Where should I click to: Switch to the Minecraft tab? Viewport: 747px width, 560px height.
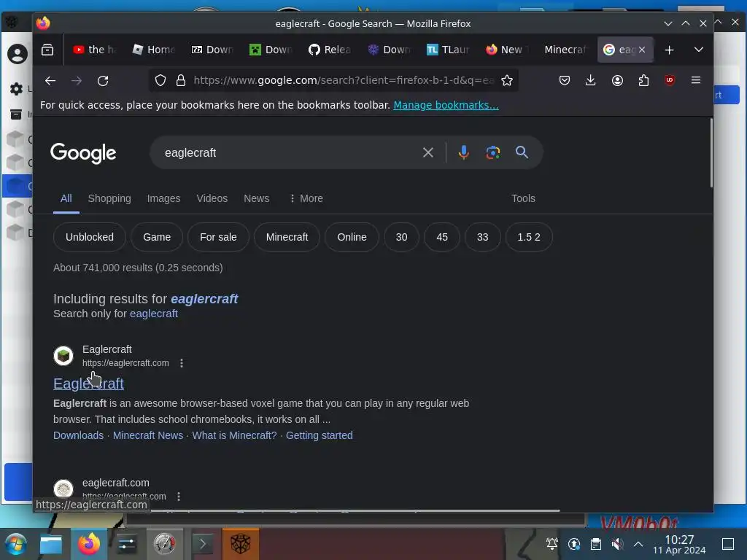click(x=565, y=50)
